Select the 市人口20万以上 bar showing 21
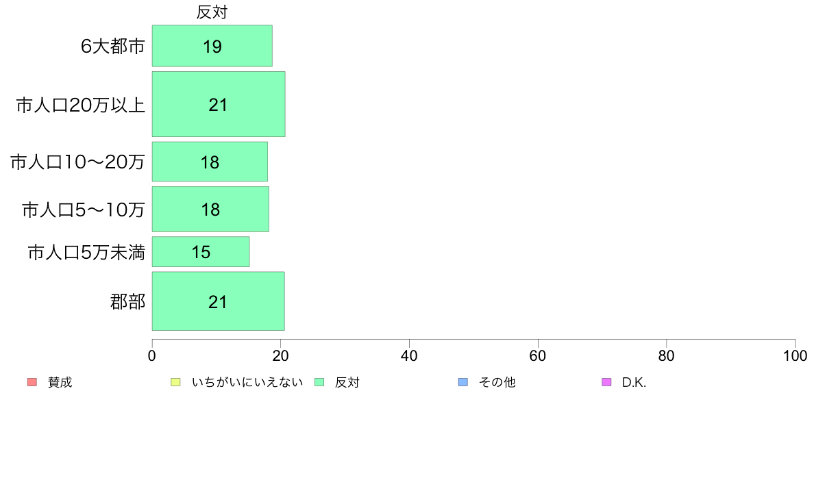Image resolution: width=814 pixels, height=504 pixels. coord(219,104)
